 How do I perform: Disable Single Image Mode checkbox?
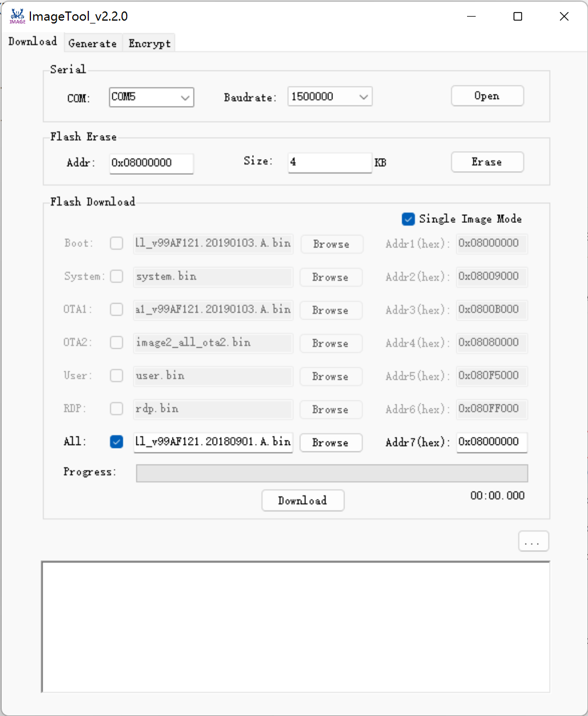(408, 219)
